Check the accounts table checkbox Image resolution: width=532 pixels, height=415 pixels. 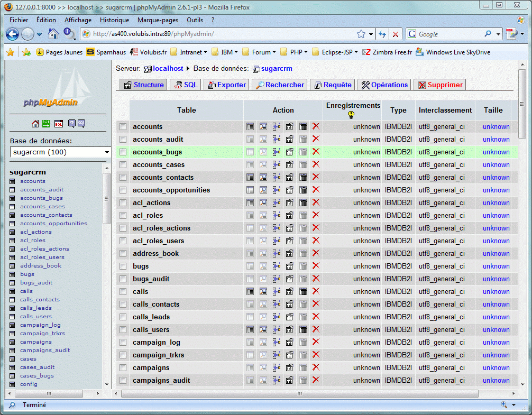tap(123, 127)
